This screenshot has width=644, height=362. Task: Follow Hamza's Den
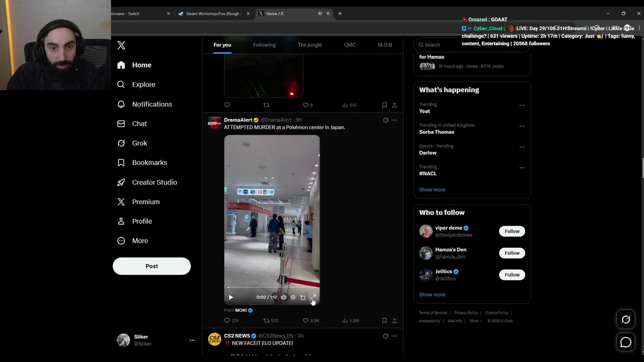coord(512,253)
